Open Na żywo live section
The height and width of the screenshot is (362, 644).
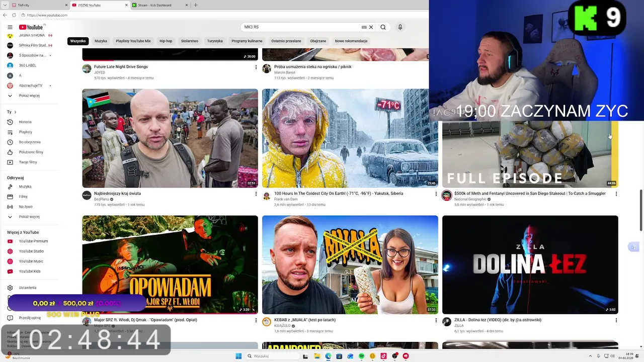click(x=26, y=207)
